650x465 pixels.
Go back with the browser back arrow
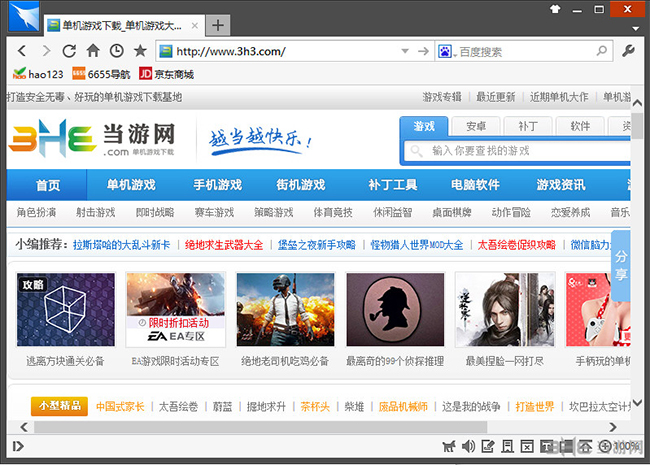pos(22,51)
